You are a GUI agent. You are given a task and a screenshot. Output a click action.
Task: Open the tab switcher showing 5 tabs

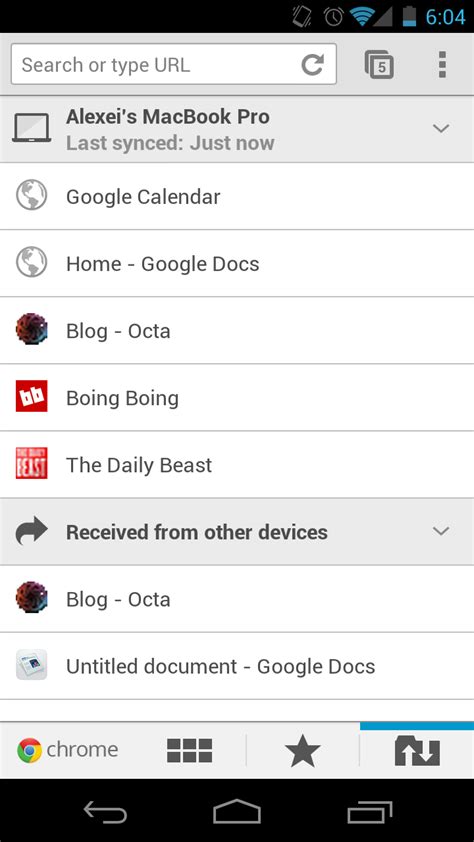[x=379, y=65]
